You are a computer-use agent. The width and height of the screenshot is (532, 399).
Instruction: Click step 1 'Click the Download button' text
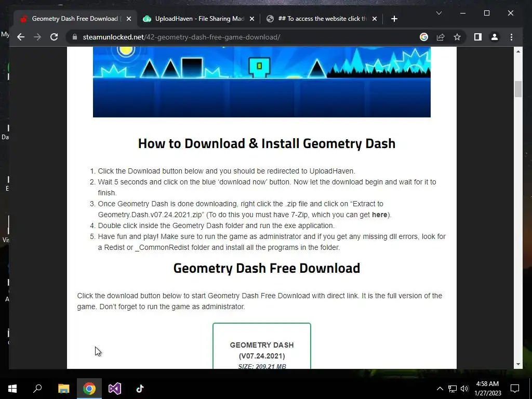(x=227, y=171)
